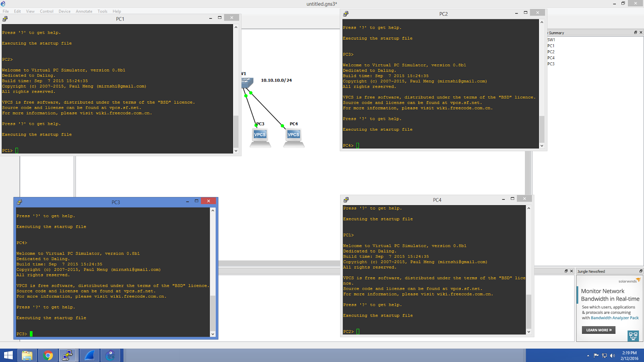Close the PC3 terminal window
Screen dimensions: 644x362
click(x=208, y=201)
